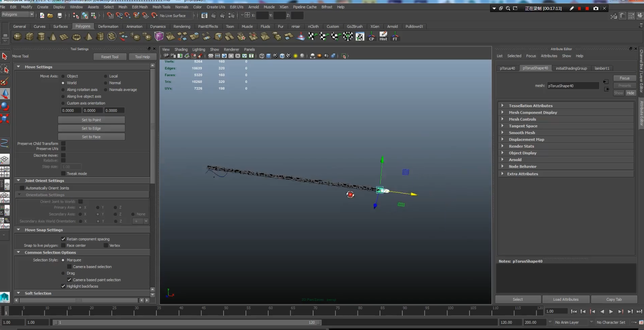The image size is (644, 330).
Task: Toggle Automatically Orient Joints checkbox
Action: tap(22, 188)
